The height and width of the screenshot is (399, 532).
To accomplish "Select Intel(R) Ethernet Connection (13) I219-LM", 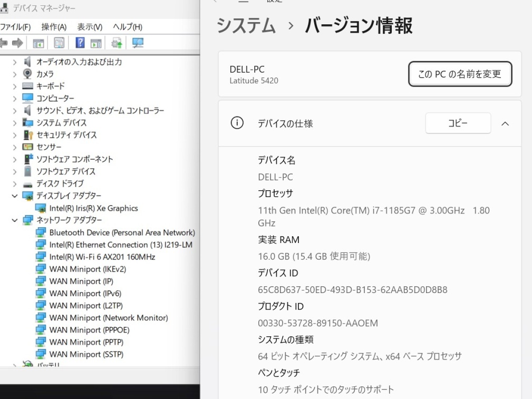I will (x=121, y=245).
